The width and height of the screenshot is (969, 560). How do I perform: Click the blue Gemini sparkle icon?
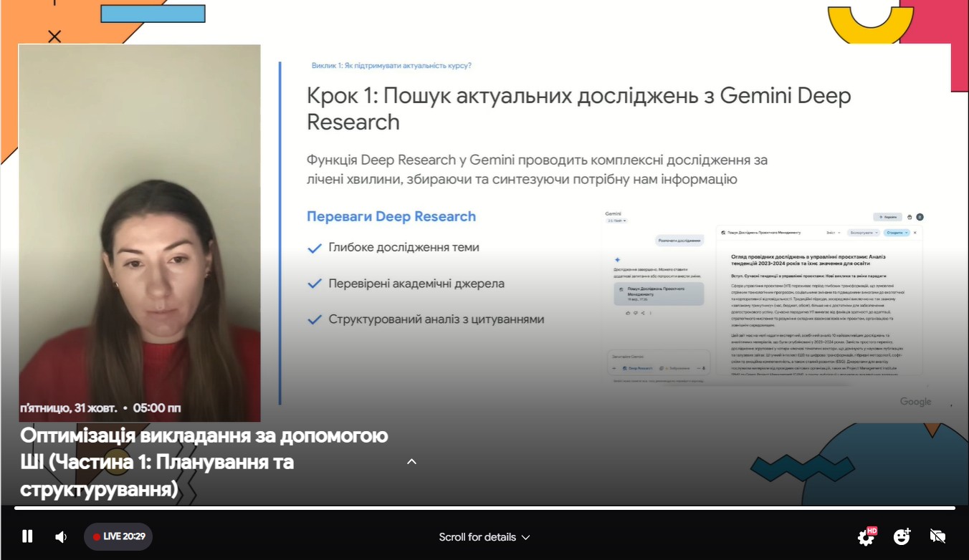617,260
